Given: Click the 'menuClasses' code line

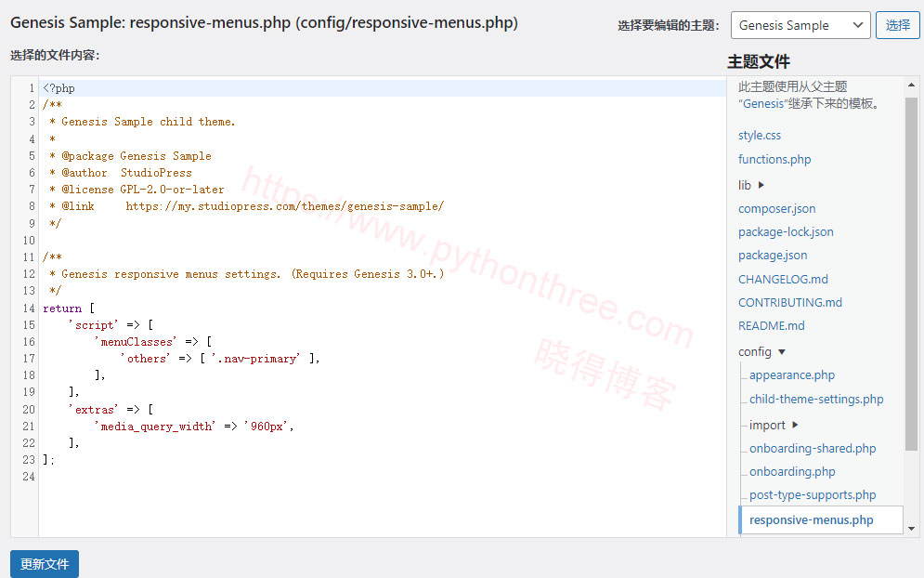Looking at the screenshot, I should point(153,342).
